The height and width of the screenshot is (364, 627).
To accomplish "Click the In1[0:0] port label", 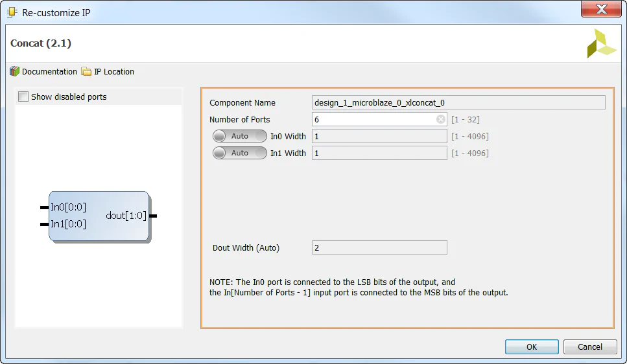I will (68, 223).
